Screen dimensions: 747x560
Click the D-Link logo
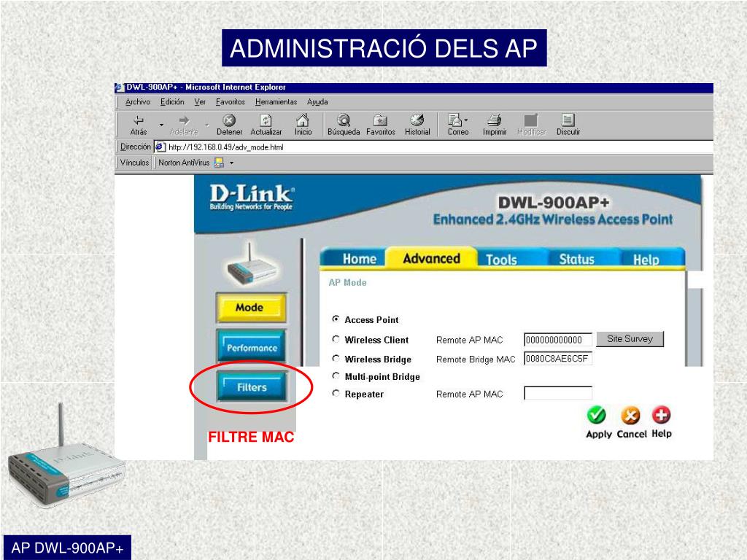coord(252,197)
